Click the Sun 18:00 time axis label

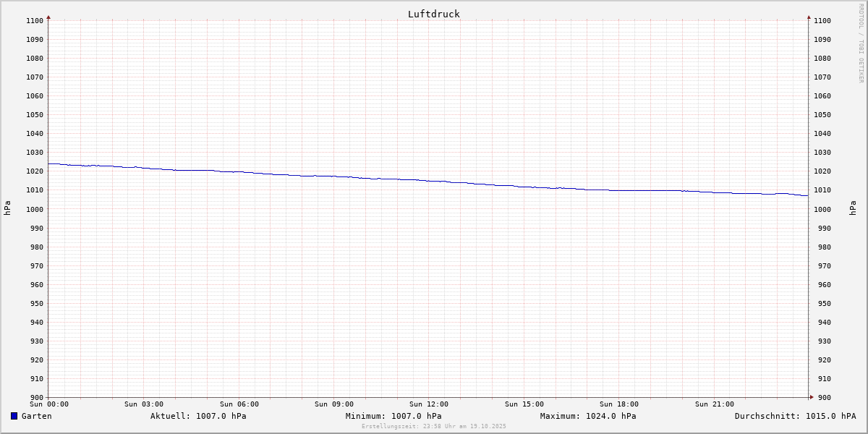pos(619,404)
